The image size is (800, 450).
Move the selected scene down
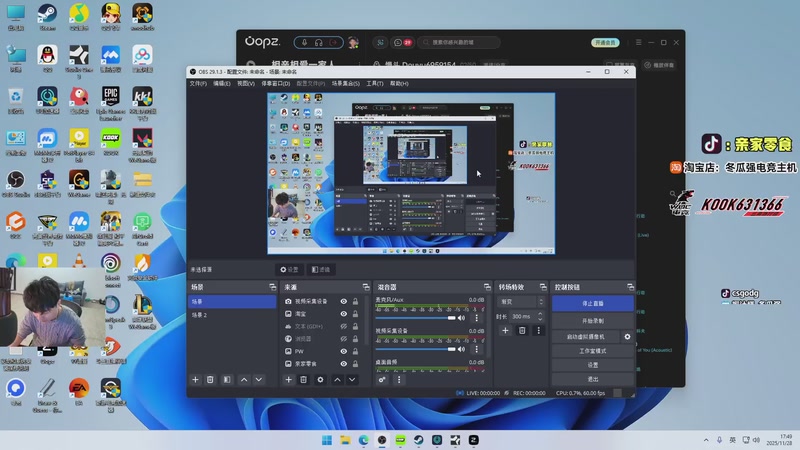point(259,380)
